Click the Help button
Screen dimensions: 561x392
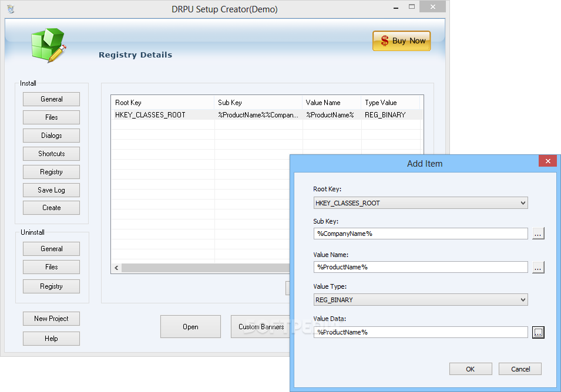[51, 339]
